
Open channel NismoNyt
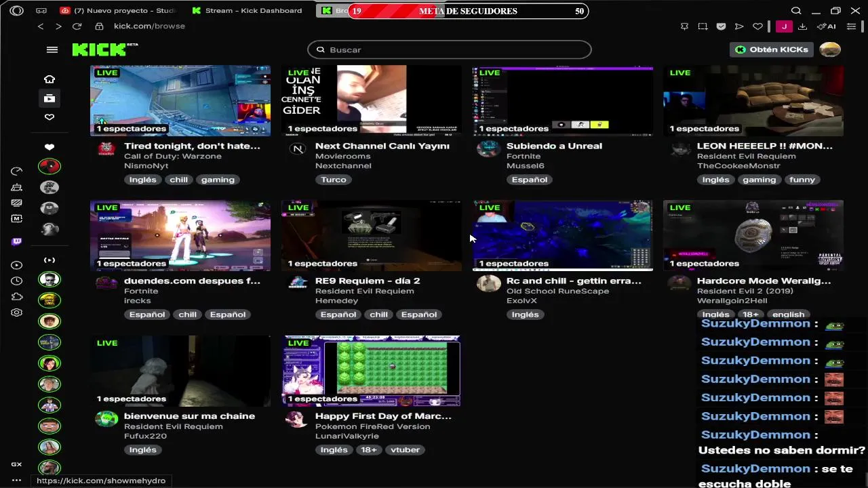[x=146, y=166]
